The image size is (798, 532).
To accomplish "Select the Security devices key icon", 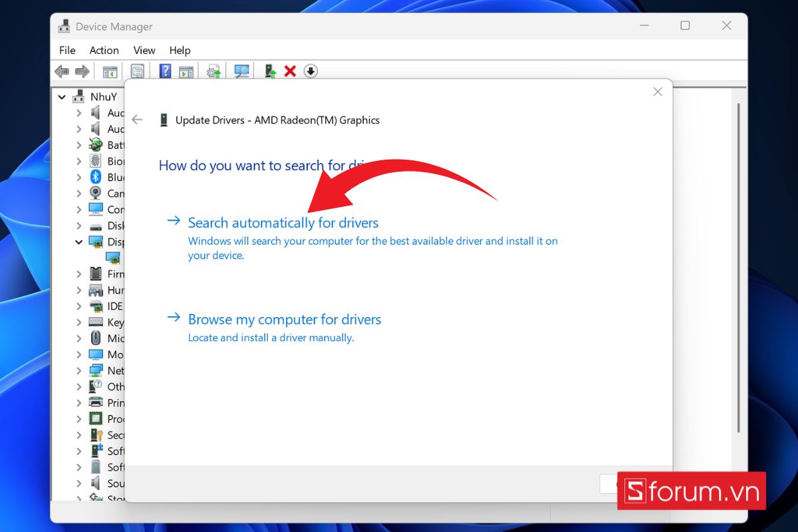I will click(x=96, y=434).
